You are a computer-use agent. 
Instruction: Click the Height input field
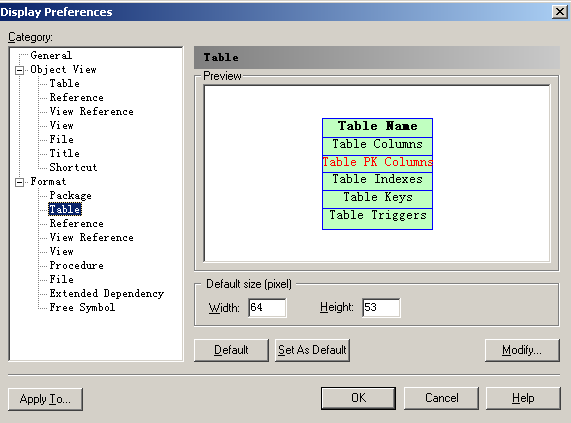coord(381,308)
